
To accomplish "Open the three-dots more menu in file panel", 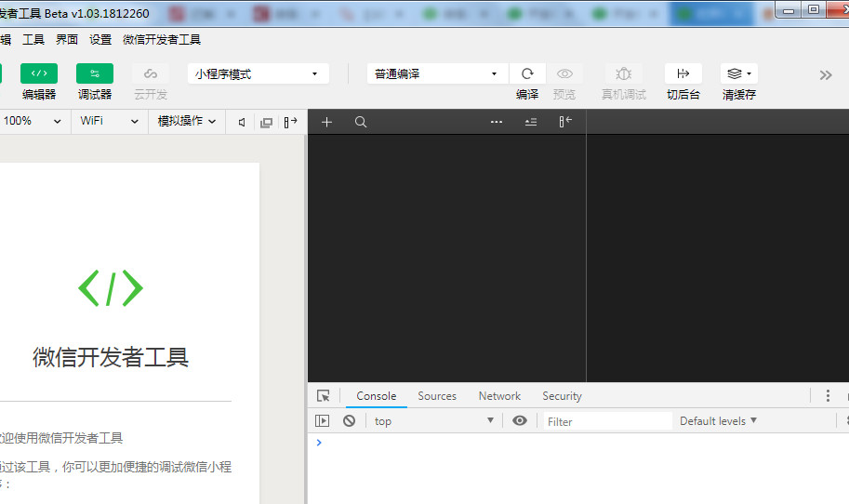I will tap(497, 122).
